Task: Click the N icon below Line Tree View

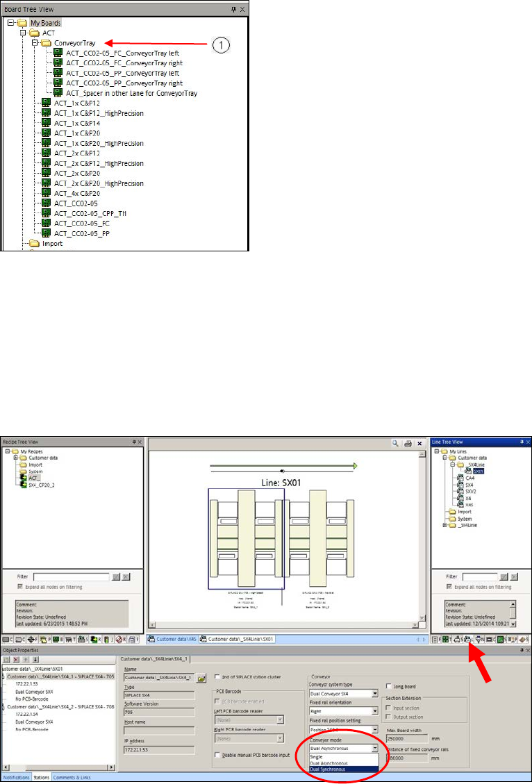Action: click(481, 638)
